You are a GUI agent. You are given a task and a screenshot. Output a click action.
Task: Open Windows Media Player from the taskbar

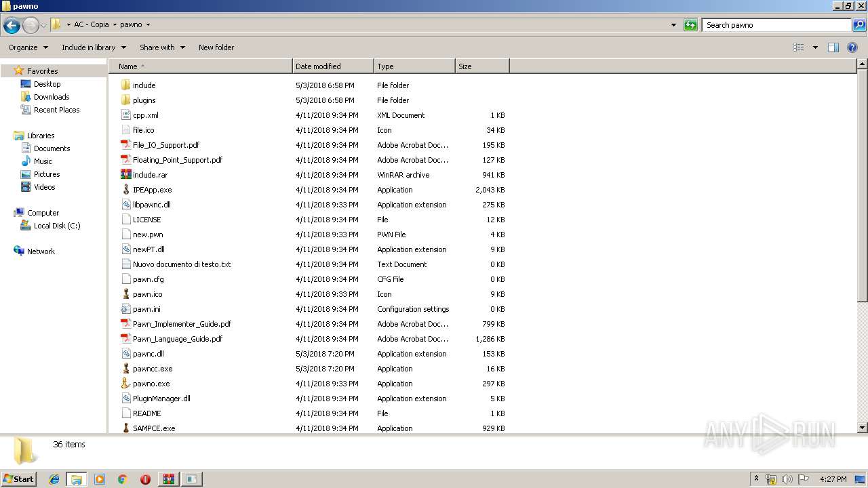click(x=100, y=479)
